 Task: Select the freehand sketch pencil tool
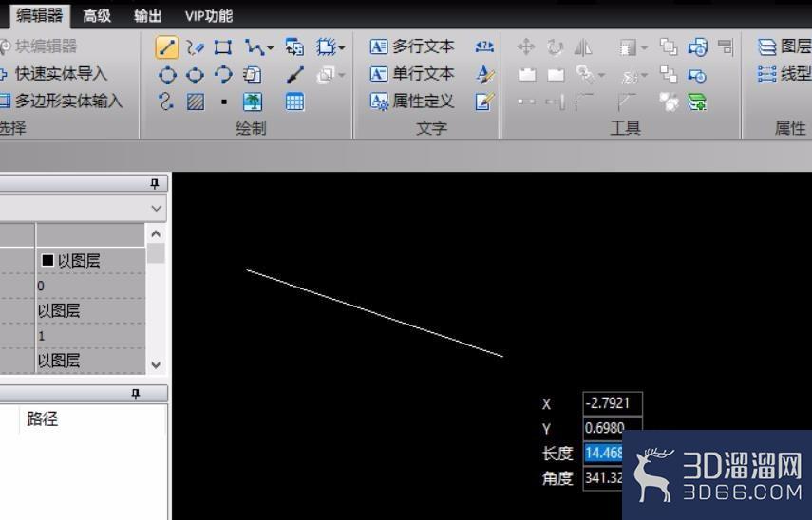pos(195,47)
